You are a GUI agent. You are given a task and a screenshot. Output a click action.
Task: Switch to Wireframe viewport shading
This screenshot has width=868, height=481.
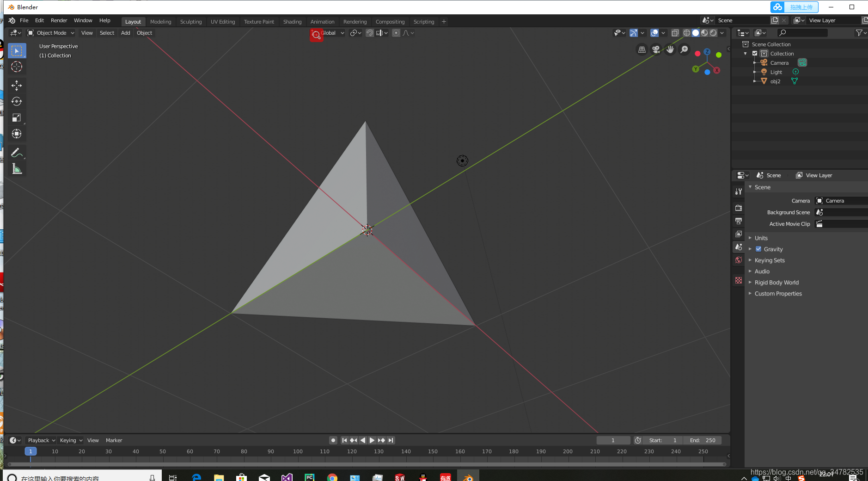pos(687,33)
